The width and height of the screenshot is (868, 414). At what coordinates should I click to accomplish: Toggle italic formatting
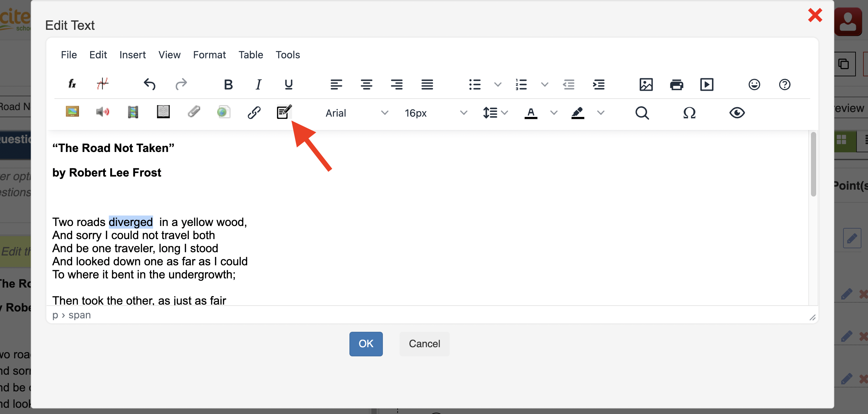258,85
